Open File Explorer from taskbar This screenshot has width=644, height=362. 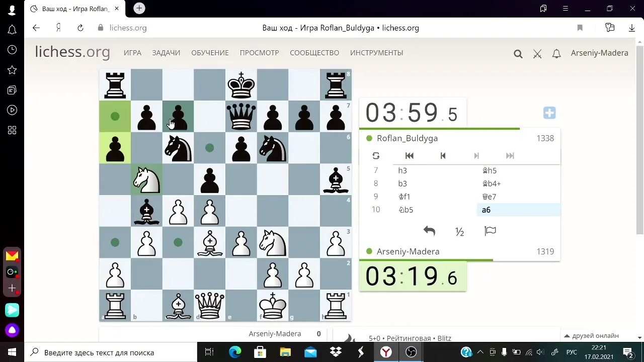285,352
